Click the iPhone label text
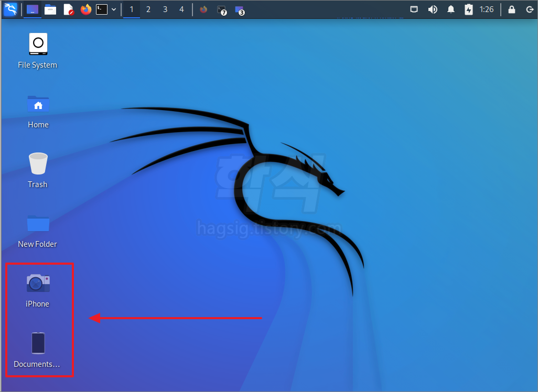The width and height of the screenshot is (538, 392). click(37, 304)
